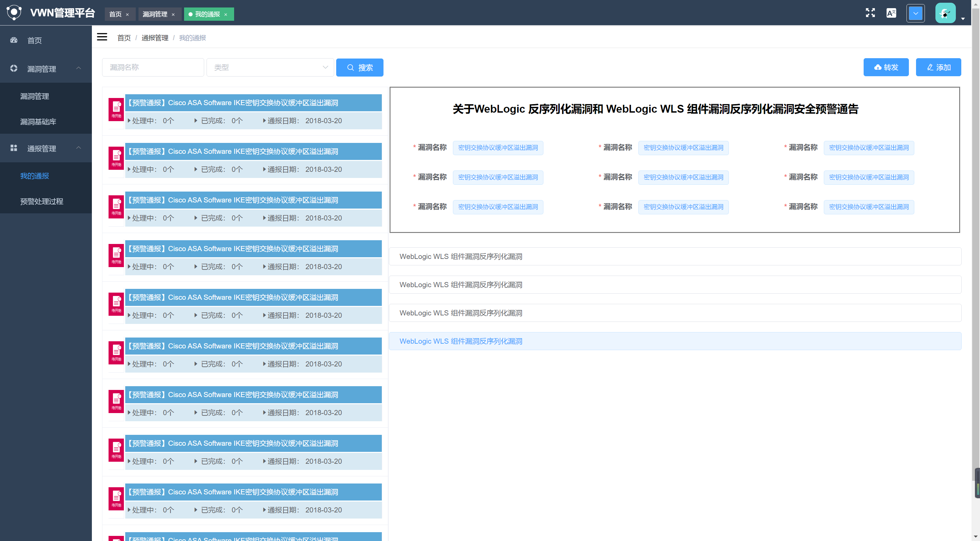The height and width of the screenshot is (541, 980).
Task: Click the blue size dropdown button in header
Action: (915, 13)
